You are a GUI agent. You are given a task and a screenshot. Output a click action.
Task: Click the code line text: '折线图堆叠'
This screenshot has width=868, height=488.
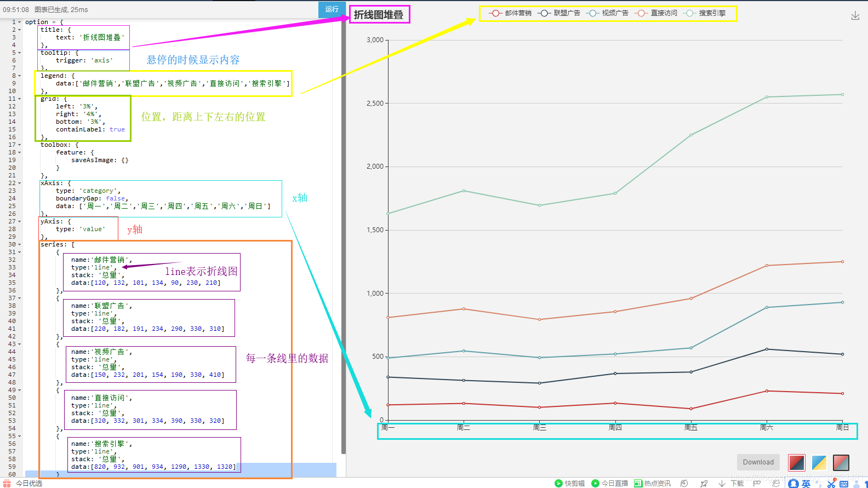pyautogui.click(x=90, y=38)
